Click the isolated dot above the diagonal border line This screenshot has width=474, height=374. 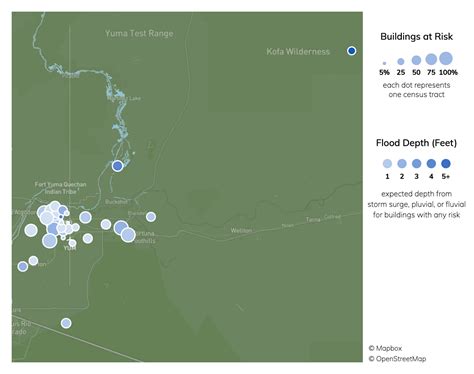click(x=66, y=323)
